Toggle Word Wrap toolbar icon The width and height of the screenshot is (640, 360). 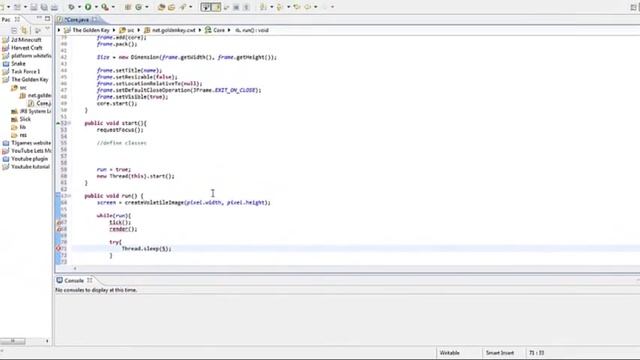(226, 7)
